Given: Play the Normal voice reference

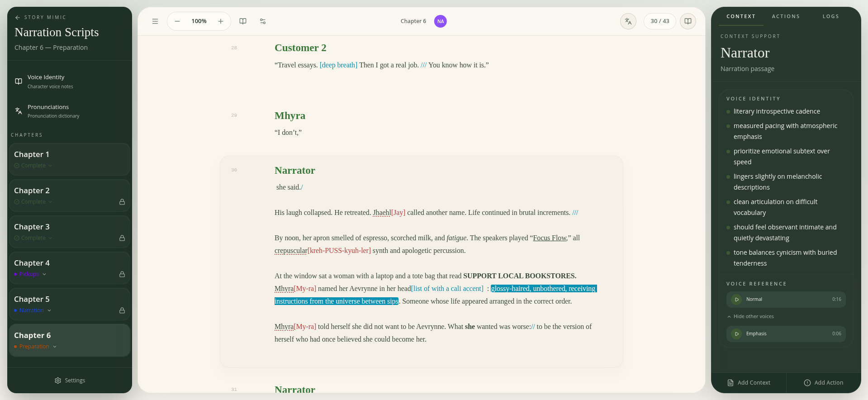Looking at the screenshot, I should pyautogui.click(x=736, y=300).
